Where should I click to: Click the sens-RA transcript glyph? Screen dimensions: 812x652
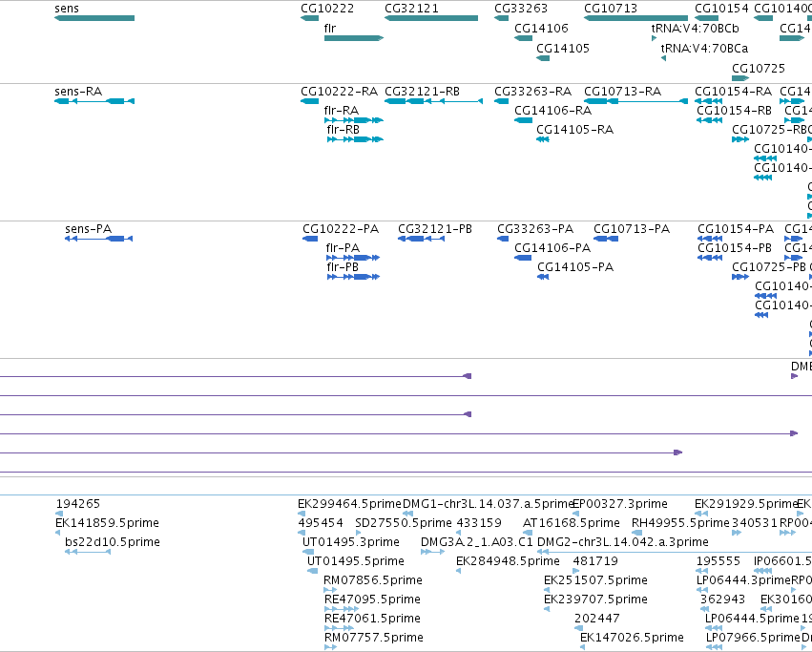[x=94, y=101]
